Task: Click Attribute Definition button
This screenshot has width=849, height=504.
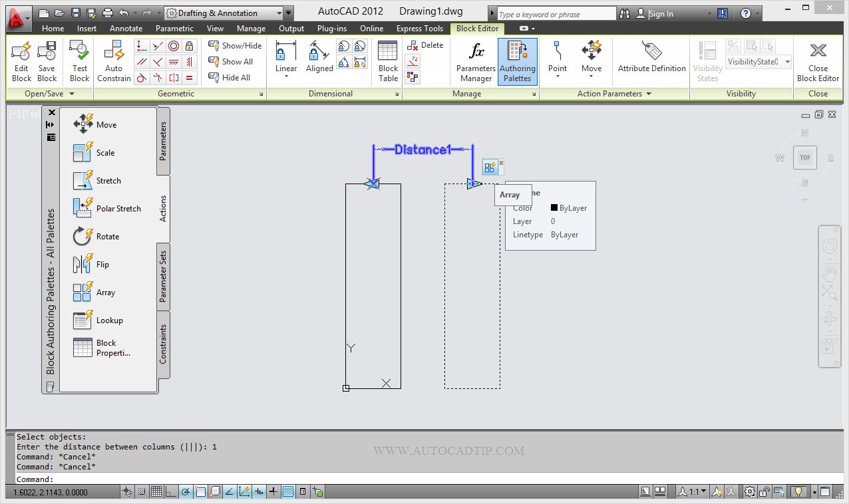Action: [652, 58]
